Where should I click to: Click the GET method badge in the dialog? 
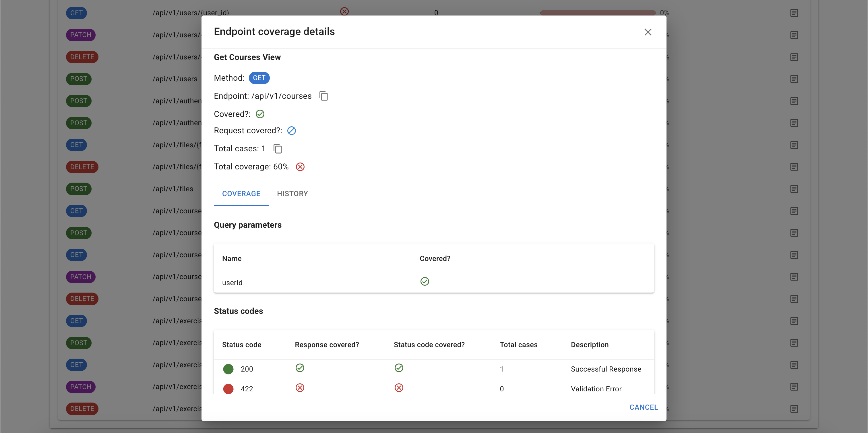(x=259, y=78)
